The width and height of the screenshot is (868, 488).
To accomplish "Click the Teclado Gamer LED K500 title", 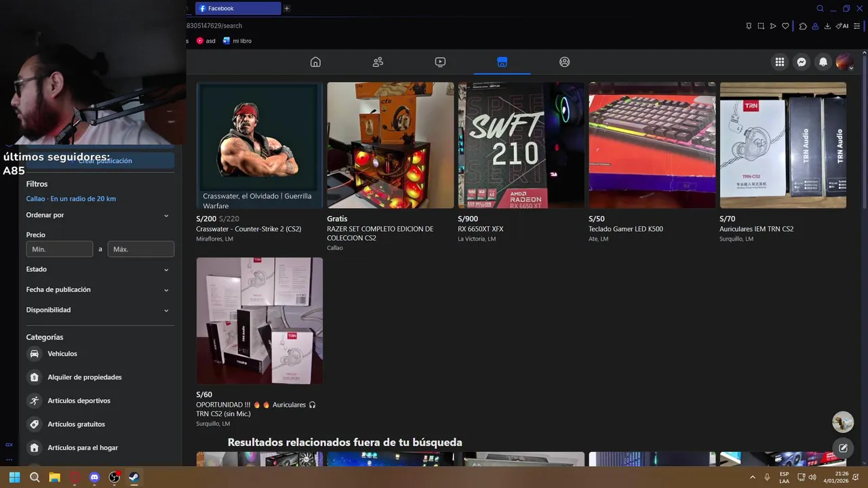I will pos(626,229).
